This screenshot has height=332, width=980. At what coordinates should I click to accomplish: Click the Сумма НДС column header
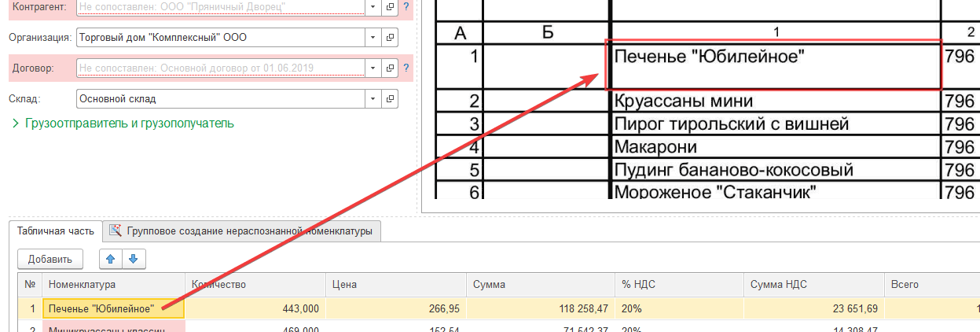(x=814, y=284)
